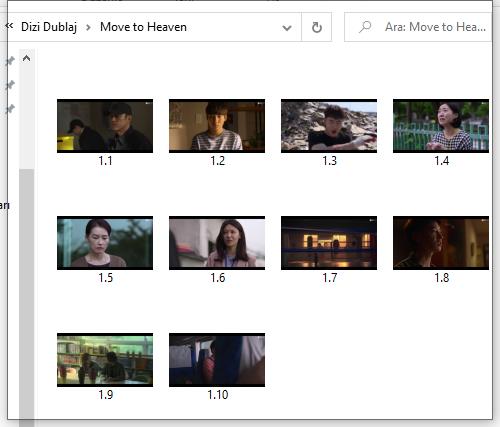Click file name label 1.3

point(329,161)
